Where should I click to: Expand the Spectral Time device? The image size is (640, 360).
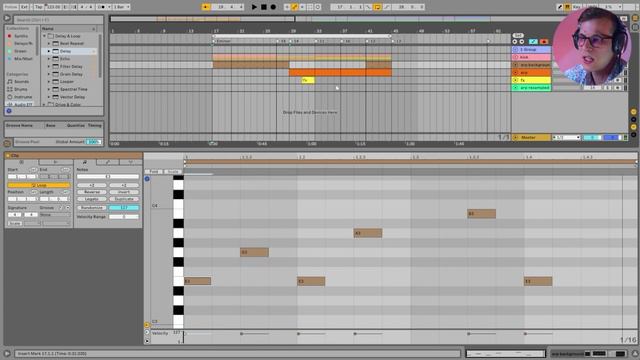coord(49,89)
